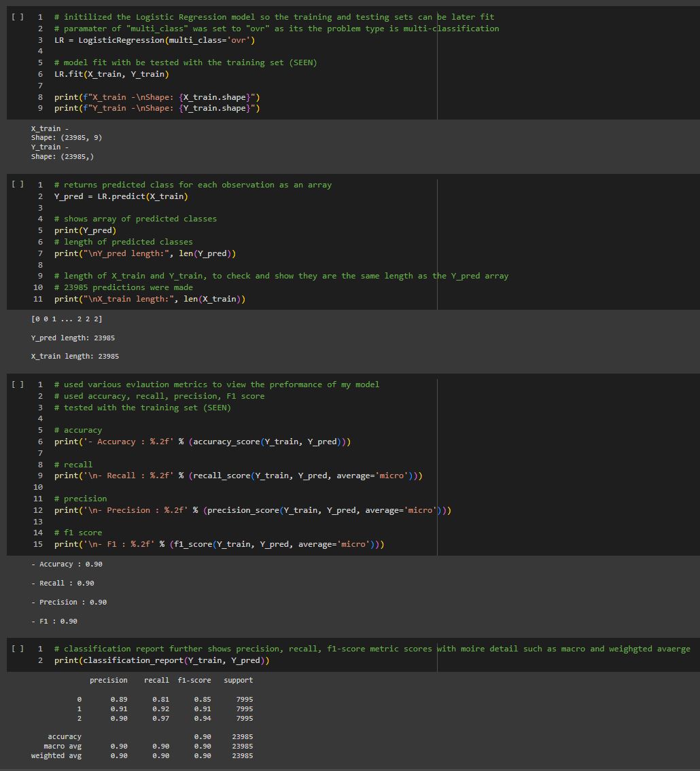Click the 'weighted avg' row label
700x771 pixels.
click(x=56, y=755)
